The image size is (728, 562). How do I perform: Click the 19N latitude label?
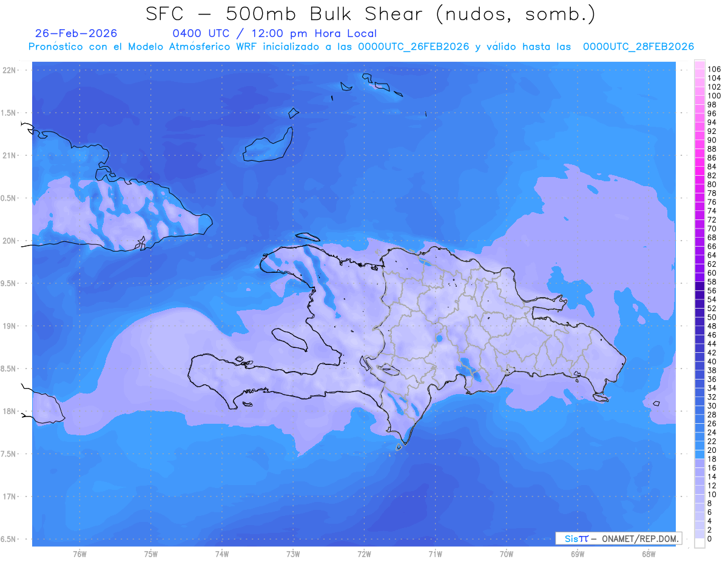(9, 326)
